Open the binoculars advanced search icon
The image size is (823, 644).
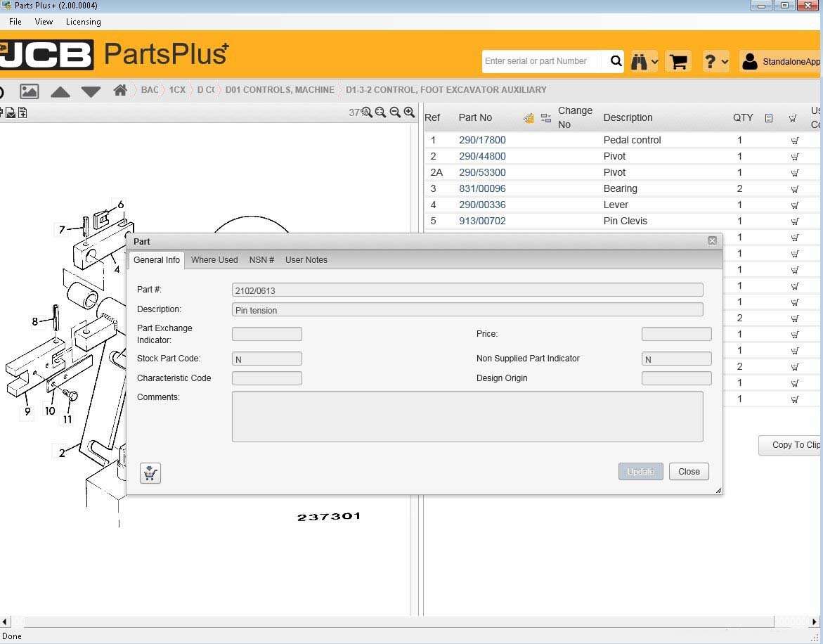point(639,61)
